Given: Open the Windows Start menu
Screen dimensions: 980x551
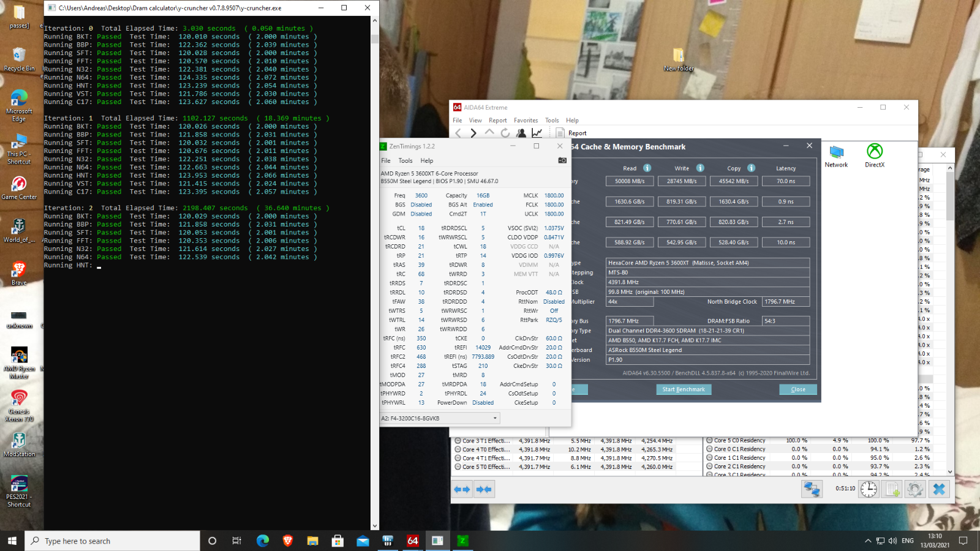Looking at the screenshot, I should (12, 541).
